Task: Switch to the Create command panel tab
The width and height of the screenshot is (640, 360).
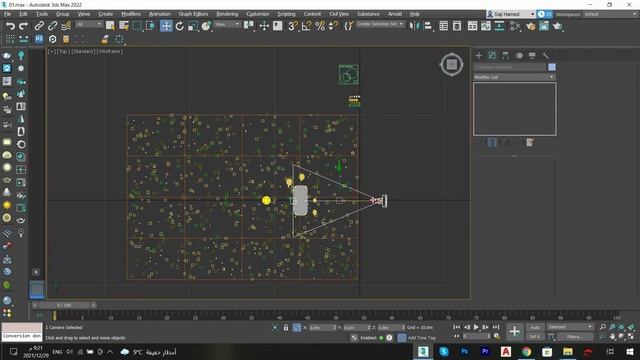Action: 479,55
